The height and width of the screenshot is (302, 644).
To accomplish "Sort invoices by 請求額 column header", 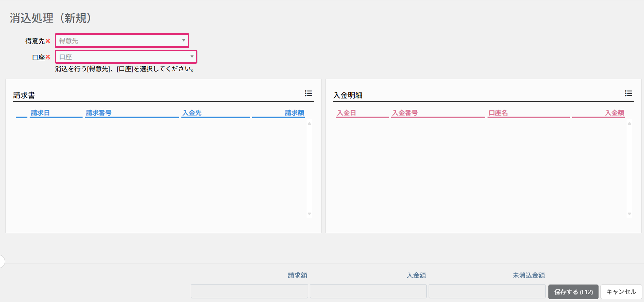I will 294,113.
